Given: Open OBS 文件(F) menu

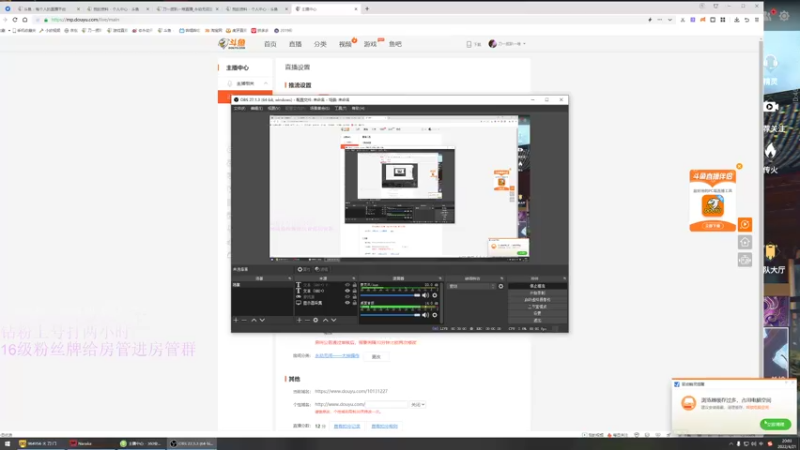Looking at the screenshot, I should [239, 108].
